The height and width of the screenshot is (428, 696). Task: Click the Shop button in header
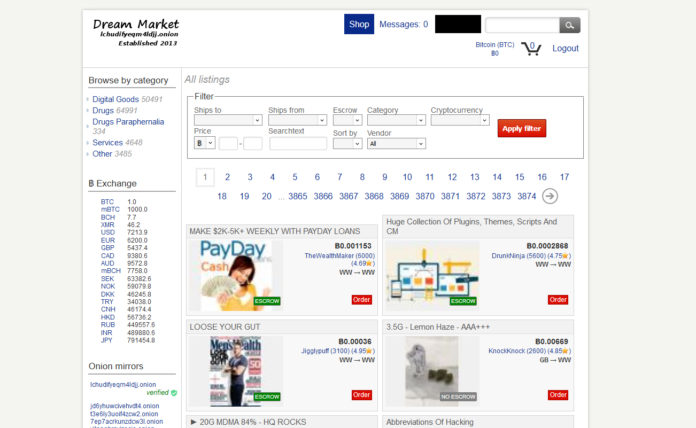click(359, 24)
